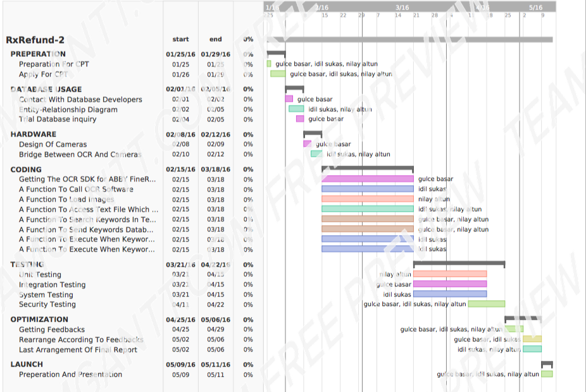Select the Preperation And Presentation task
The width and height of the screenshot is (586, 392).
pyautogui.click(x=70, y=374)
